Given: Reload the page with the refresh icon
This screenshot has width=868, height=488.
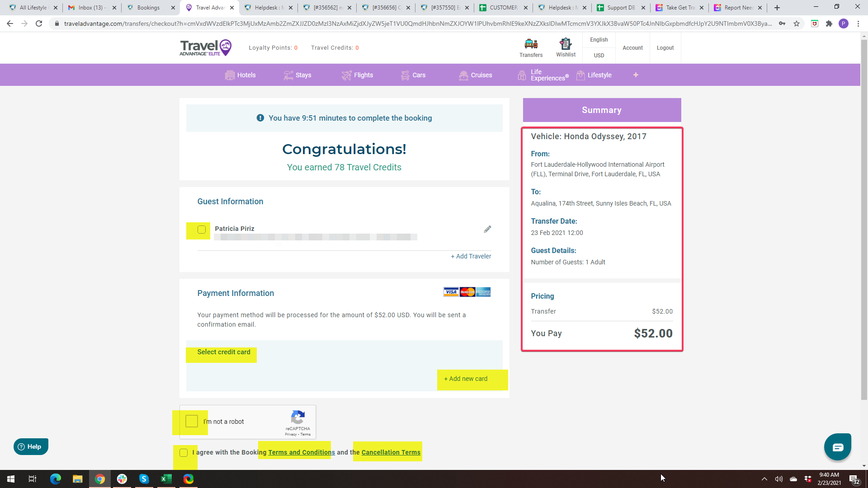Looking at the screenshot, I should 39,23.
